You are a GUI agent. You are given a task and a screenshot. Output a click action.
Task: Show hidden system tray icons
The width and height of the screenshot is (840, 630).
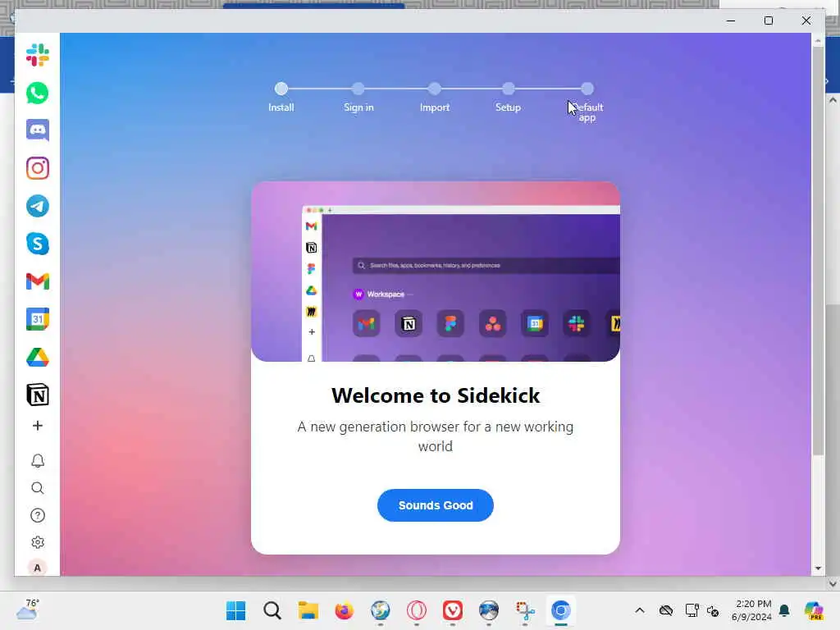click(x=640, y=610)
